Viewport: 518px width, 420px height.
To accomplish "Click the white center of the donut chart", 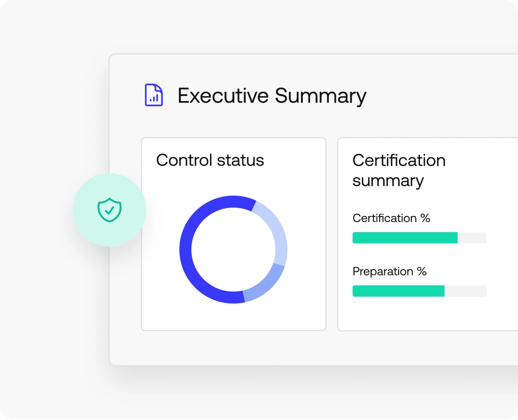I will pos(233,250).
